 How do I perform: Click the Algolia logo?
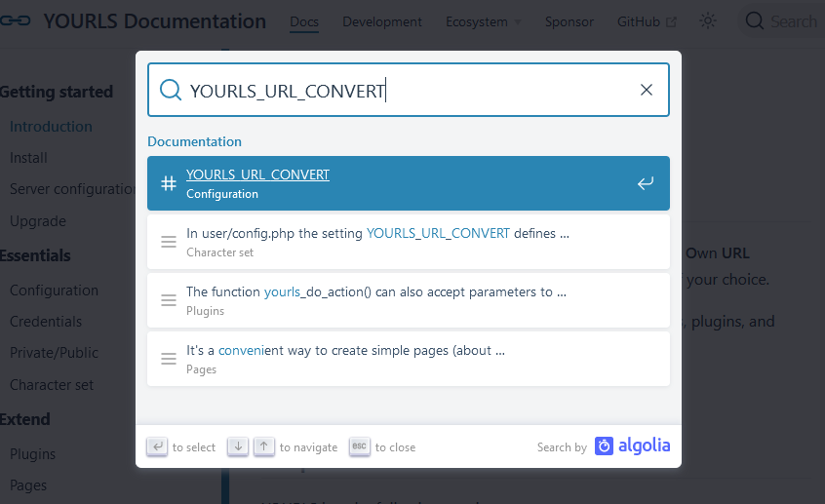tap(632, 446)
